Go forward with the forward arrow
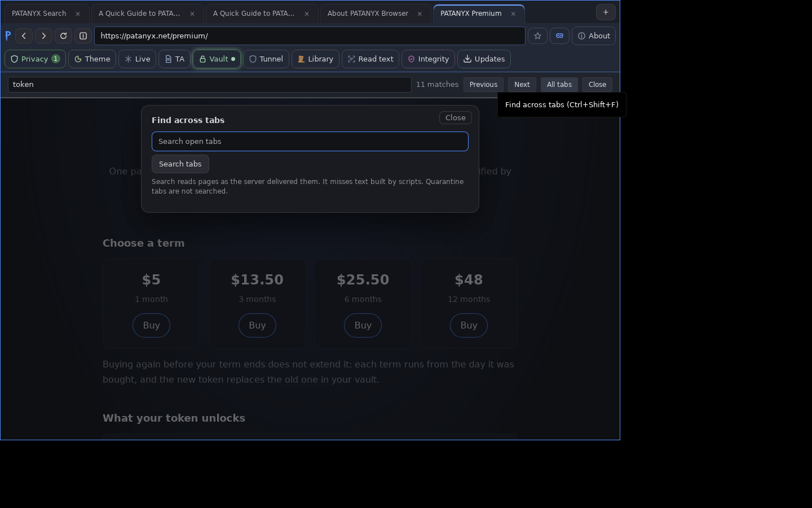 pyautogui.click(x=43, y=36)
